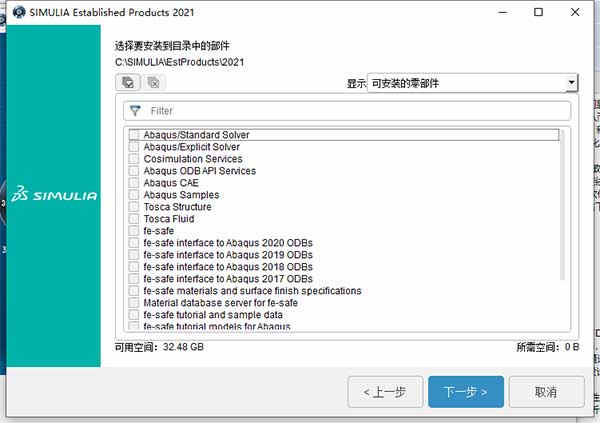
Task: Check the Abaqus/Standard Solver checkbox
Action: tap(134, 135)
